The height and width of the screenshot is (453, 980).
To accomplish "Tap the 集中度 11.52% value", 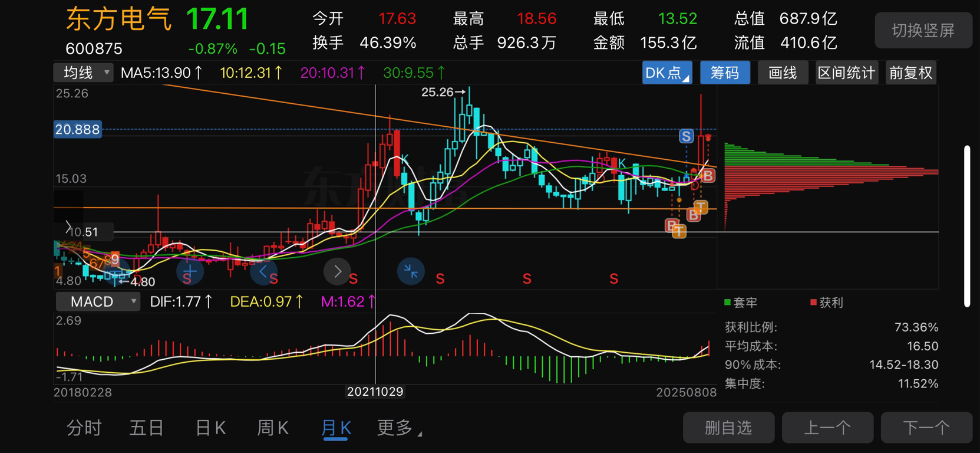I will [x=918, y=384].
